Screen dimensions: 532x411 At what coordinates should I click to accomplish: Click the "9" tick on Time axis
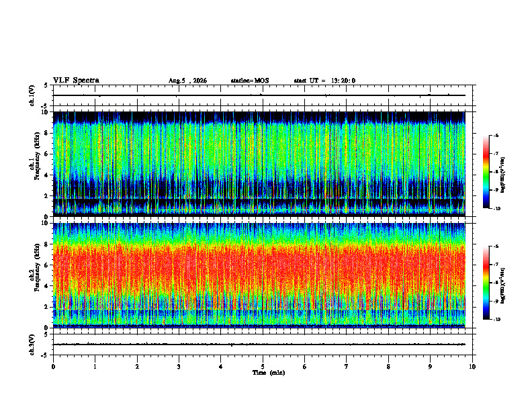[430, 367]
